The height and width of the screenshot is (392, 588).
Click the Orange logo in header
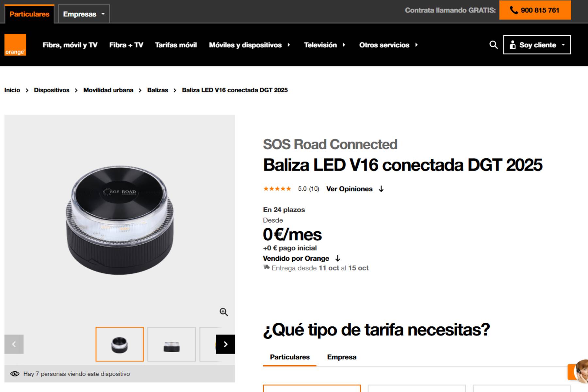pos(15,45)
